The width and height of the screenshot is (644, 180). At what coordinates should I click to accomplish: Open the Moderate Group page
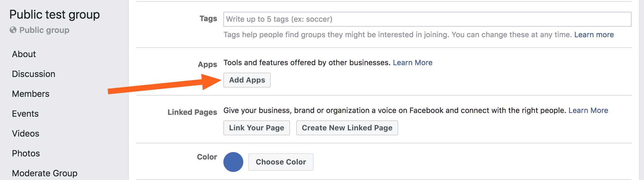tap(44, 173)
